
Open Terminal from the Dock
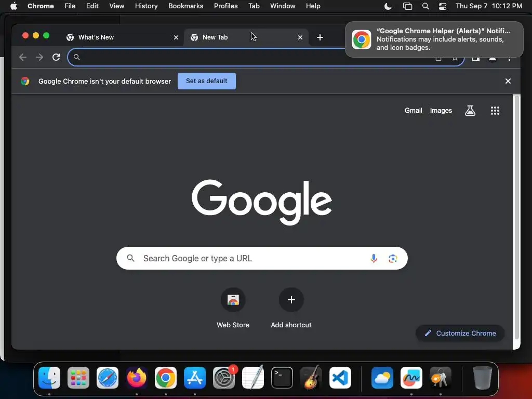(x=282, y=378)
